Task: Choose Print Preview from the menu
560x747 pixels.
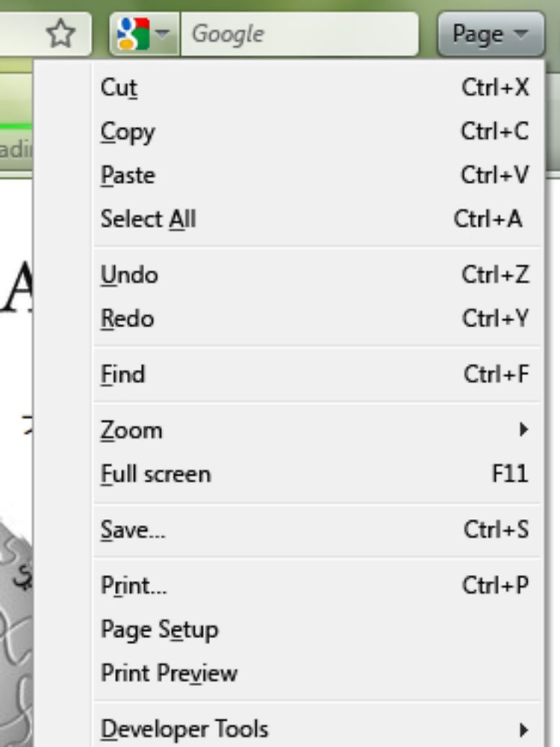Action: coord(169,673)
